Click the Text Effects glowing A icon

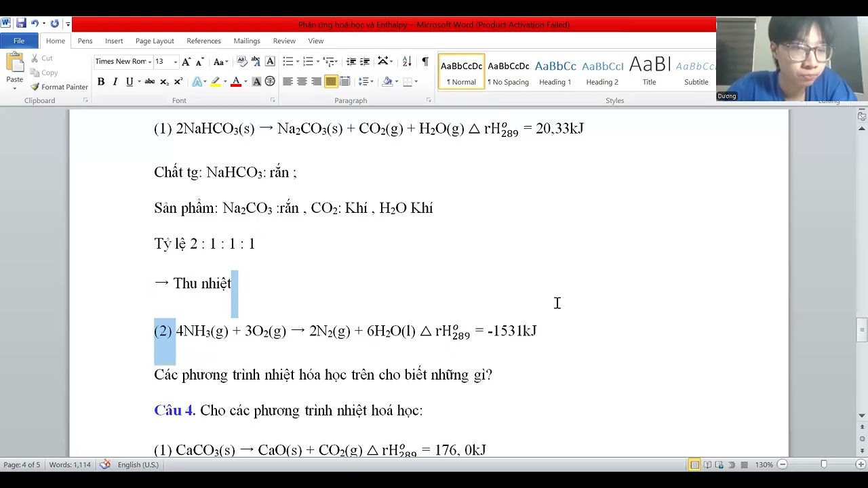pyautogui.click(x=197, y=81)
